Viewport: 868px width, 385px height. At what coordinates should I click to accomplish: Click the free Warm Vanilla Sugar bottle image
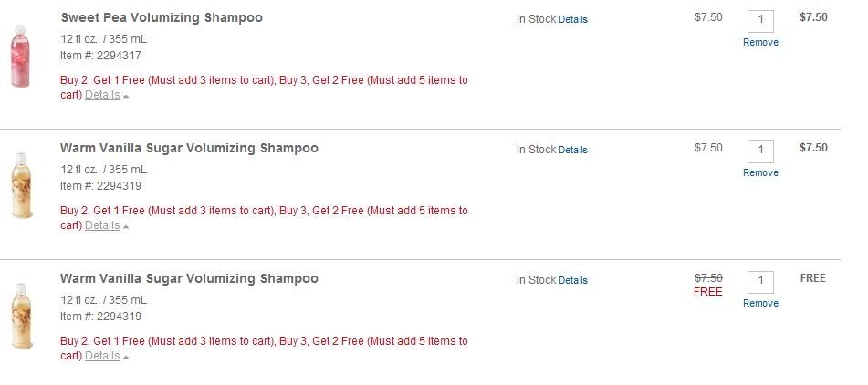click(x=22, y=316)
